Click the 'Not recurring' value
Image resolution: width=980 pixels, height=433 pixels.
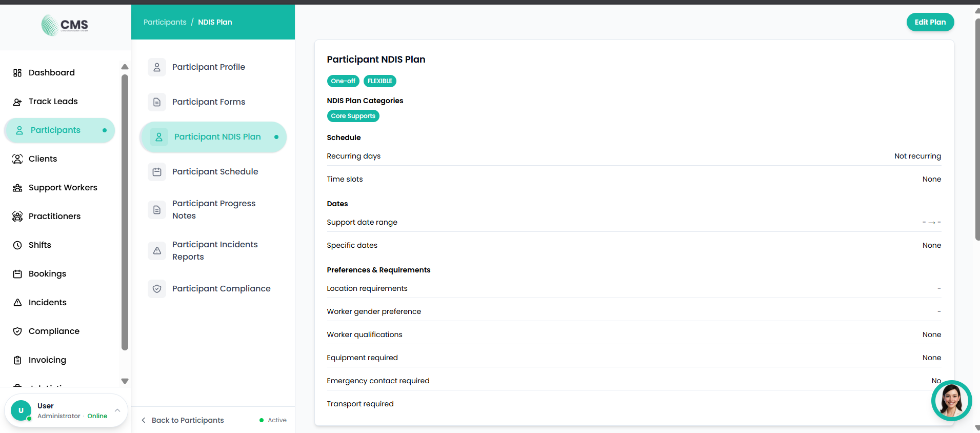coord(917,156)
